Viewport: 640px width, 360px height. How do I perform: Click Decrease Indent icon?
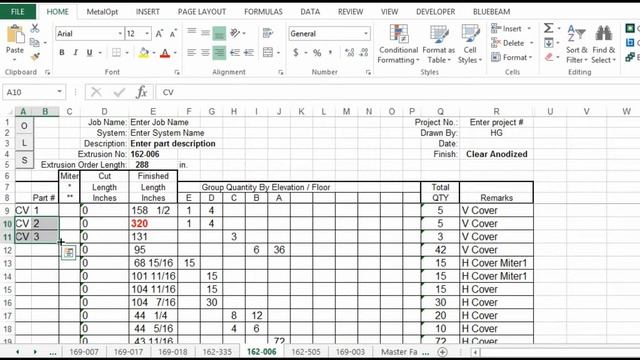coord(235,52)
